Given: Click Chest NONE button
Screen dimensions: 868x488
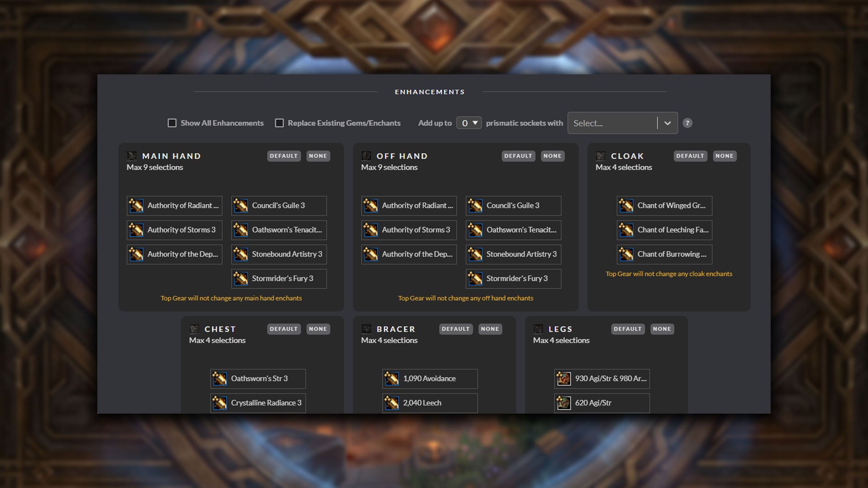Looking at the screenshot, I should (x=318, y=329).
